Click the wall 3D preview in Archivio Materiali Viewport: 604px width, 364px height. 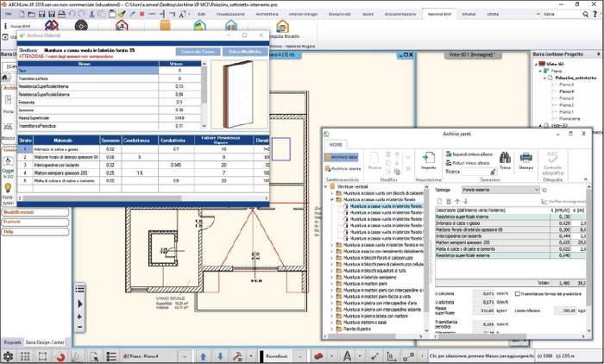click(239, 94)
